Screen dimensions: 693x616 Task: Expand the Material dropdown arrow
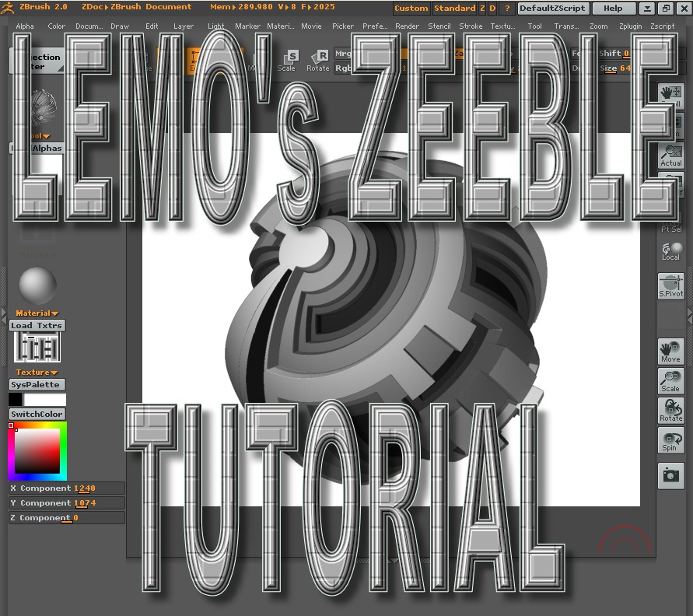(54, 313)
